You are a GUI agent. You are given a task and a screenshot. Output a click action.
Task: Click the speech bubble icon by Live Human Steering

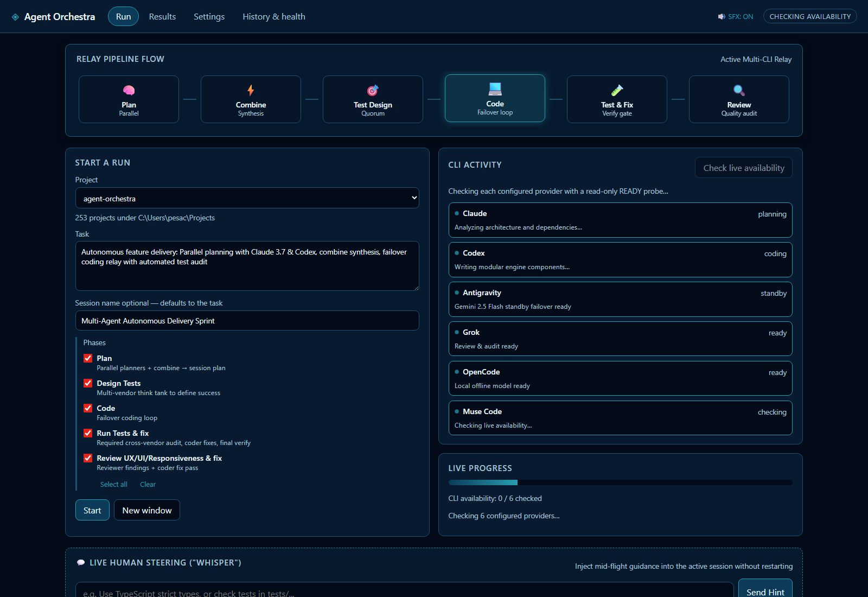(x=81, y=563)
